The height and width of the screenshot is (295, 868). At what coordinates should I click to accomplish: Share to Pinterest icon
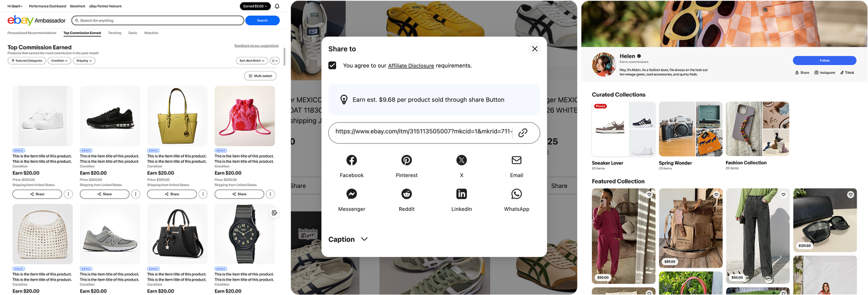pyautogui.click(x=406, y=160)
